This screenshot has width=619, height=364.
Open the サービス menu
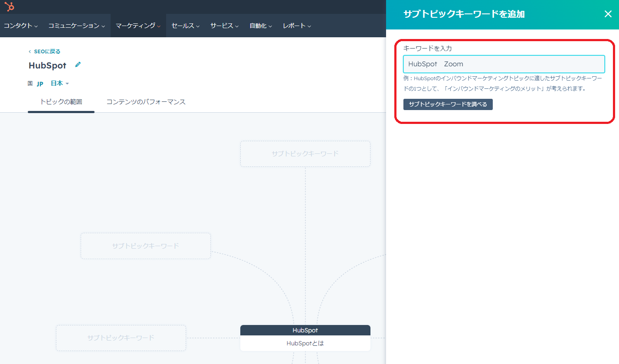tap(225, 26)
